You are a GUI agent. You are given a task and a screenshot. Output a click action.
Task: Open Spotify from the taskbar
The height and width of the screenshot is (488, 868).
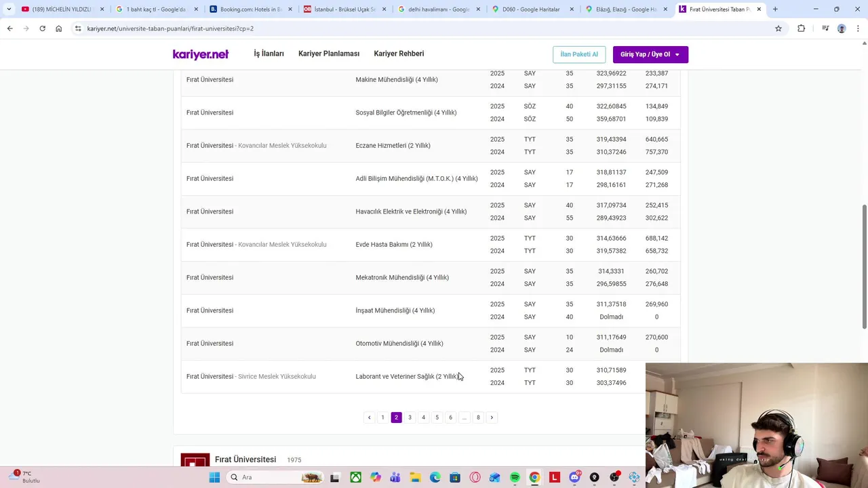pos(515,477)
